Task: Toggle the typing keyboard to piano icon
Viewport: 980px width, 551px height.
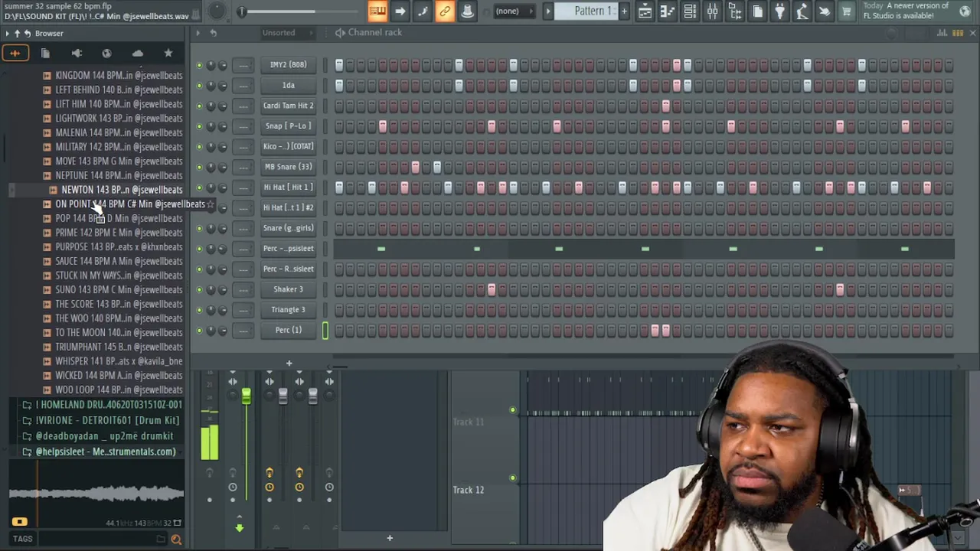Action: click(x=377, y=11)
